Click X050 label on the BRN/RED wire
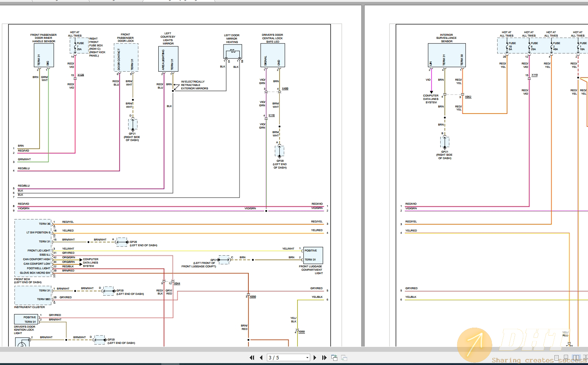 coord(253,297)
